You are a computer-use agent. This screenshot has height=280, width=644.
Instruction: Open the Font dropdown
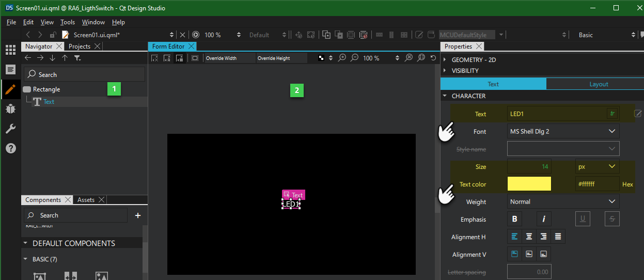coord(563,132)
